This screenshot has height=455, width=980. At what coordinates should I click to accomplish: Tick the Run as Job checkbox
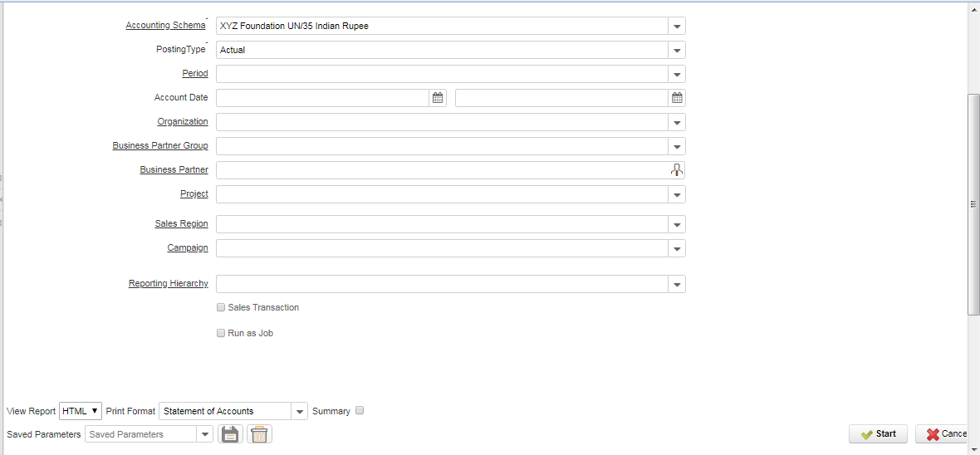coord(221,333)
